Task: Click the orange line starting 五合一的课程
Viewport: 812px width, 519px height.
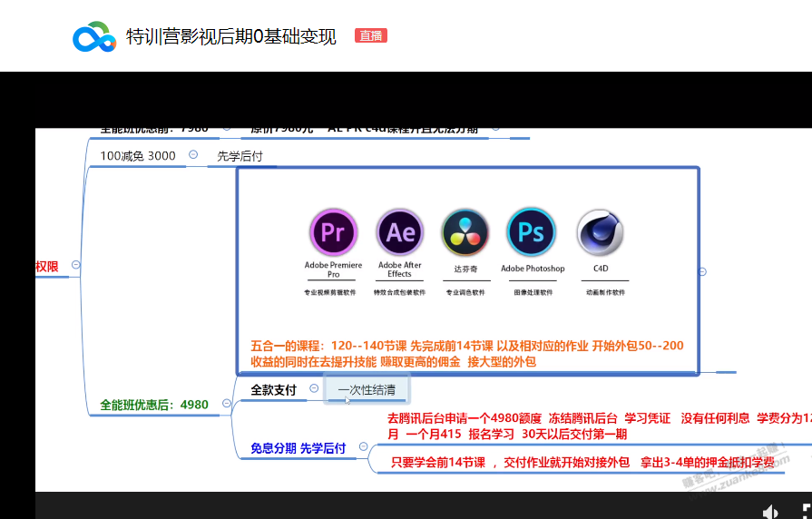Action: point(467,346)
